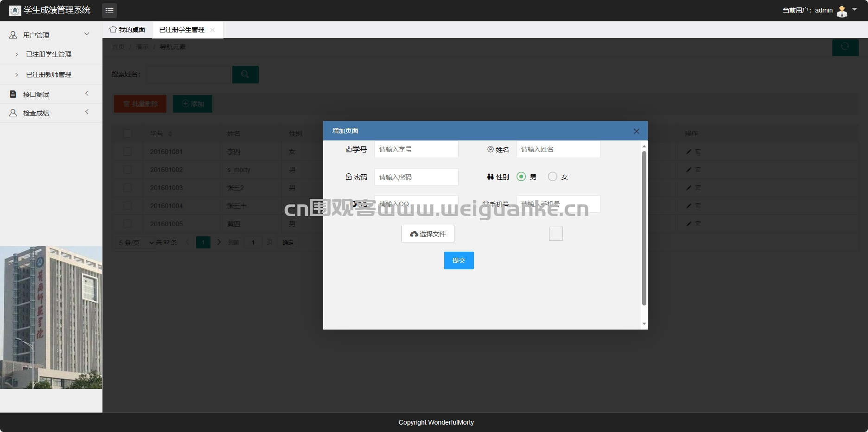Check the checkbox for row 201601002
Viewport: 868px width, 432px height.
[128, 170]
